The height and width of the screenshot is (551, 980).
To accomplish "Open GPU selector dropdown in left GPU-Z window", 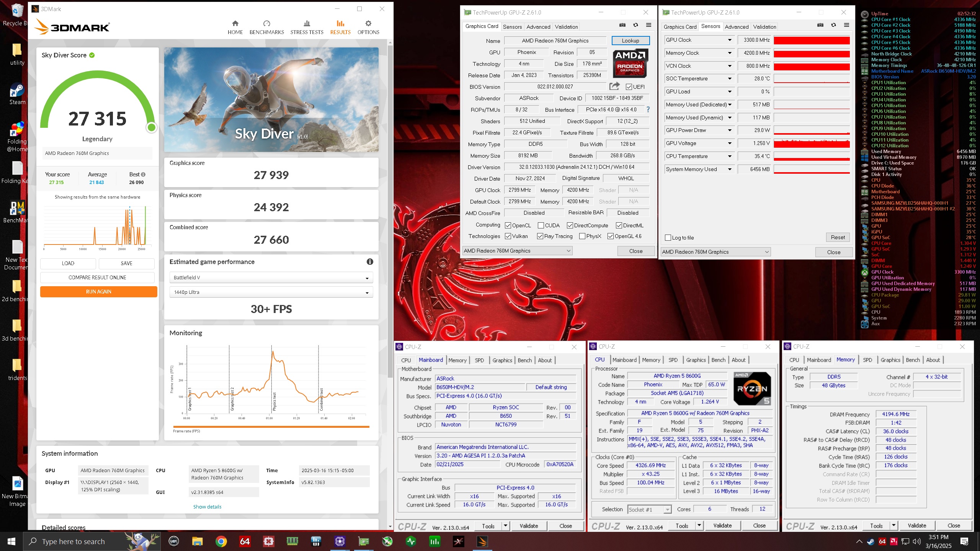I will [517, 251].
